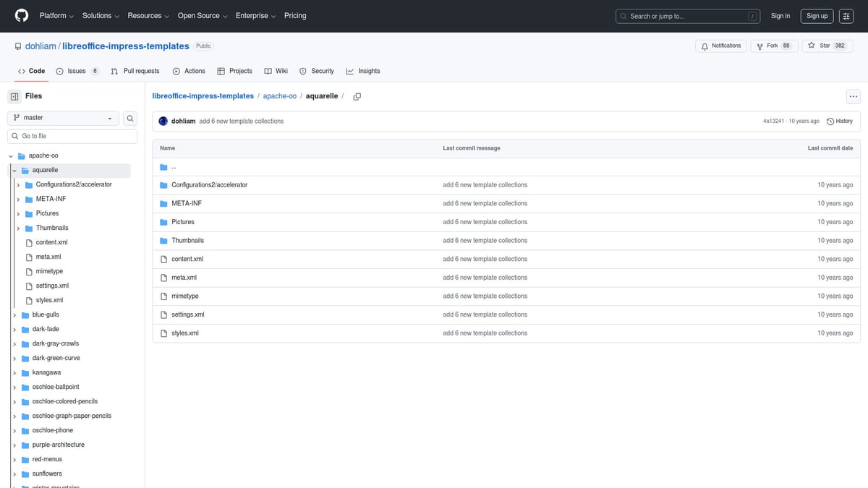868x488 pixels.
Task: Open the dohliam owner link
Action: coord(41,46)
